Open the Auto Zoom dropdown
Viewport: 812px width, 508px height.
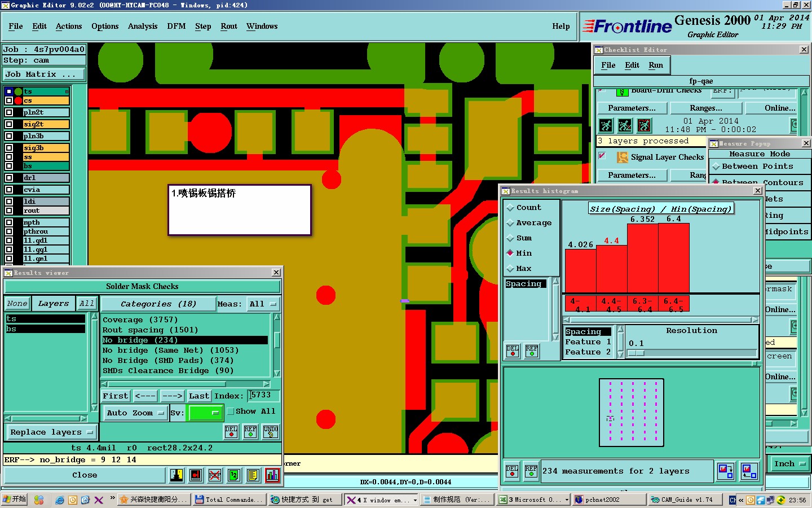point(135,413)
